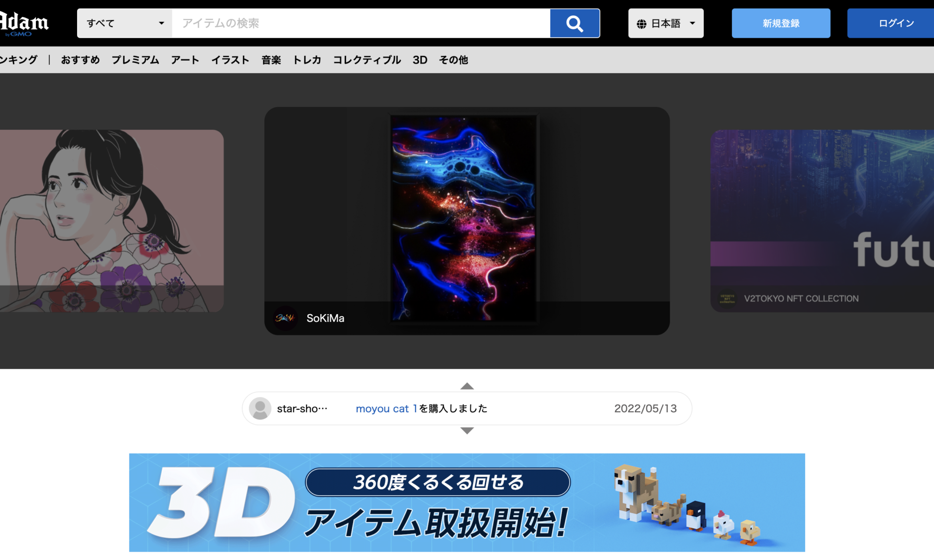
Task: Click the SoKiMa creator avatar icon
Action: click(286, 318)
